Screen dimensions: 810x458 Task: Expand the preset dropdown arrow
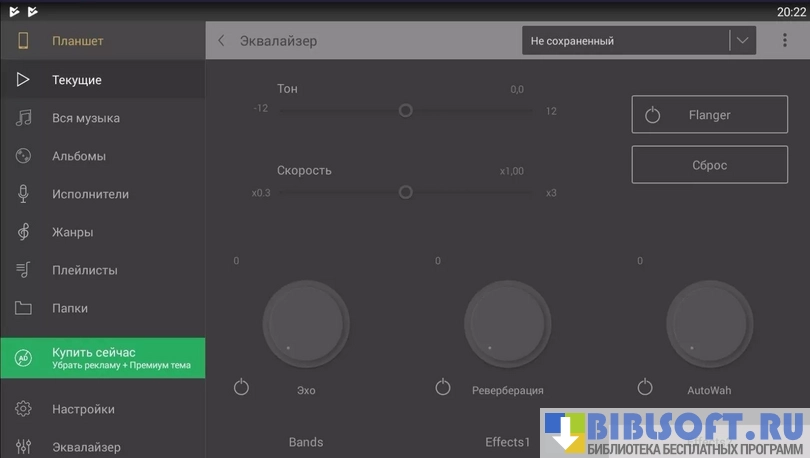741,41
